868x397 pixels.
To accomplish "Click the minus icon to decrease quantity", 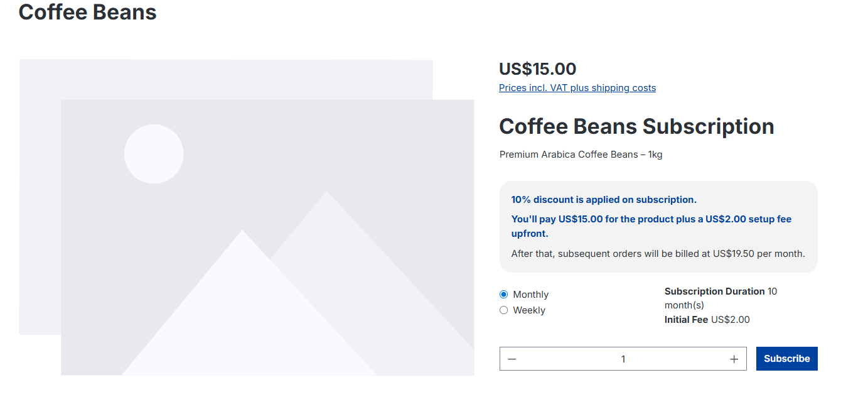I will [x=512, y=359].
